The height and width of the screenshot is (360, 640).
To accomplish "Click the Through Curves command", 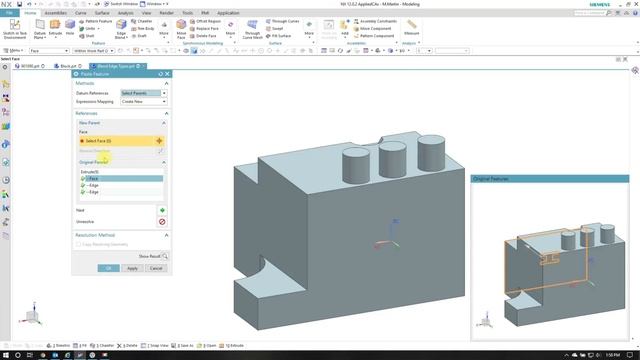I will 282,21.
